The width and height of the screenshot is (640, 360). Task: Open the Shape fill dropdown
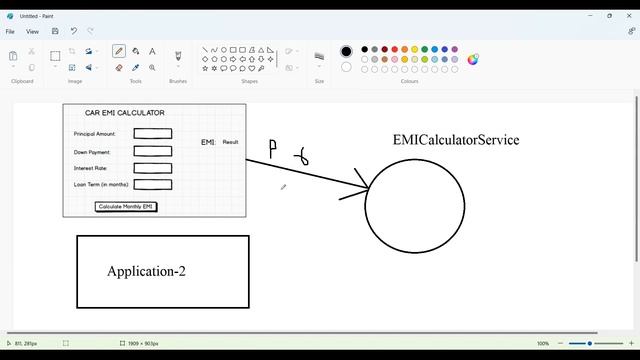click(292, 68)
